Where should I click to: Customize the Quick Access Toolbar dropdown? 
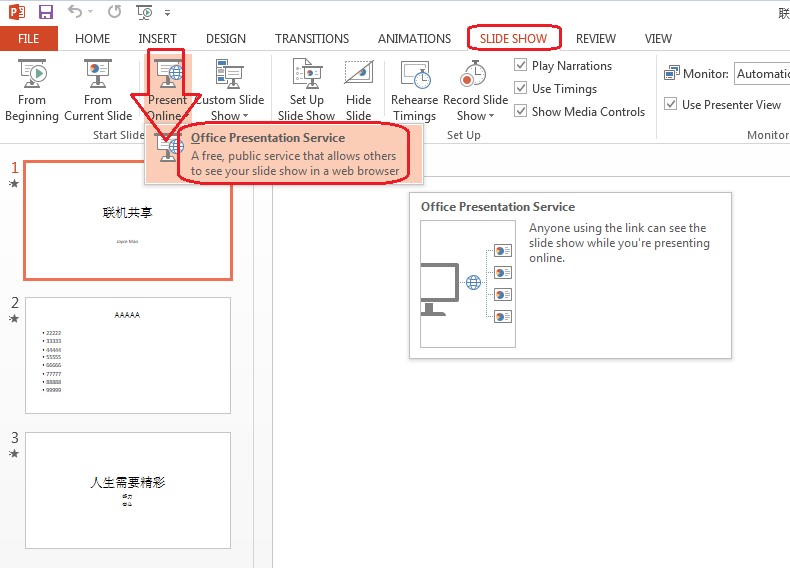pos(167,13)
